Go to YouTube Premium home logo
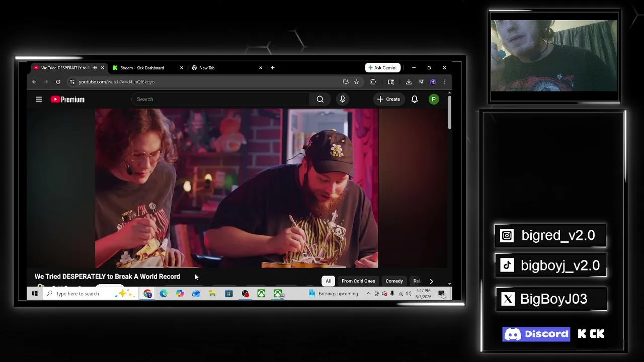The image size is (644, 362). click(x=67, y=100)
